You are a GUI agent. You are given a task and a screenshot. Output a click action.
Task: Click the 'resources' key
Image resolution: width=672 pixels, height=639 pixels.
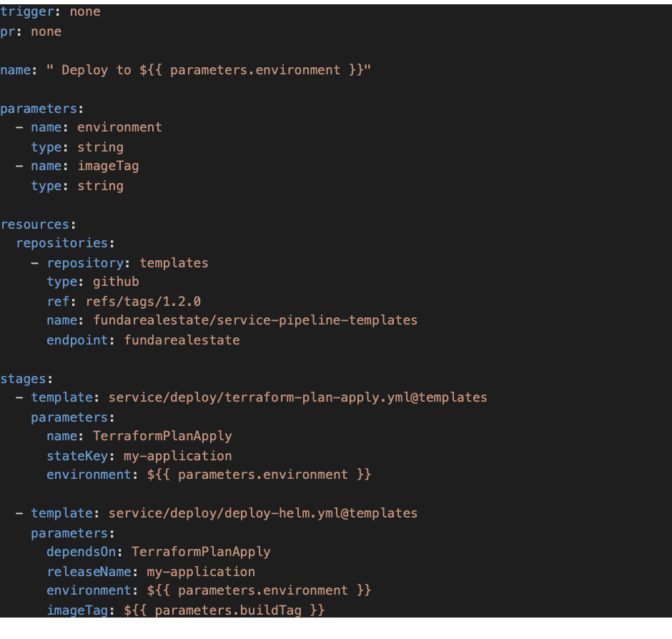(35, 224)
